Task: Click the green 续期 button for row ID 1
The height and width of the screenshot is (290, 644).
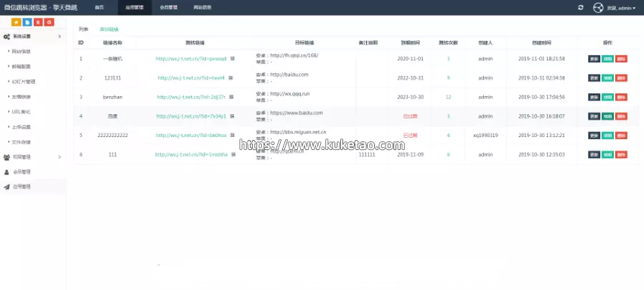Action: (x=607, y=59)
